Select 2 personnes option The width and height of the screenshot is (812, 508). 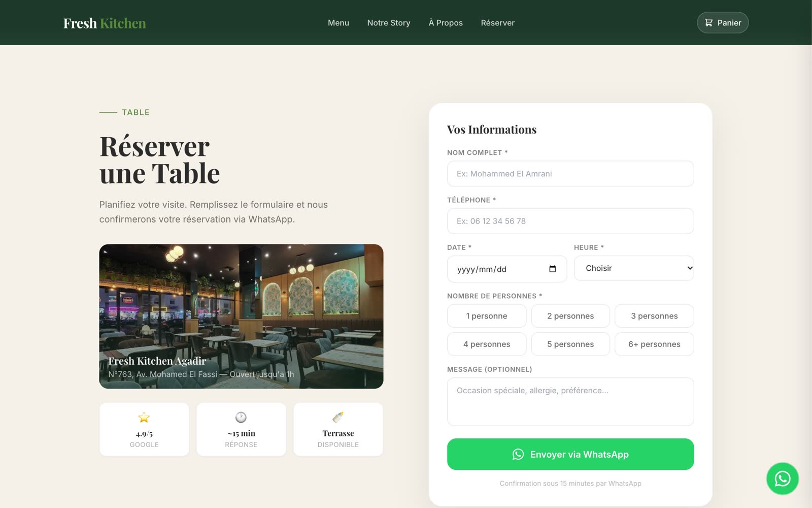(x=570, y=316)
